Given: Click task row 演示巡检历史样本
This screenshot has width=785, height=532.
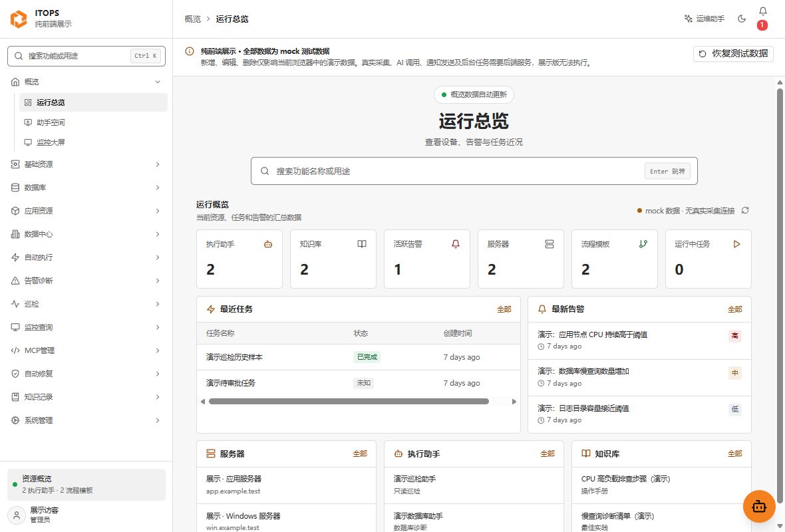Looking at the screenshot, I should click(359, 357).
